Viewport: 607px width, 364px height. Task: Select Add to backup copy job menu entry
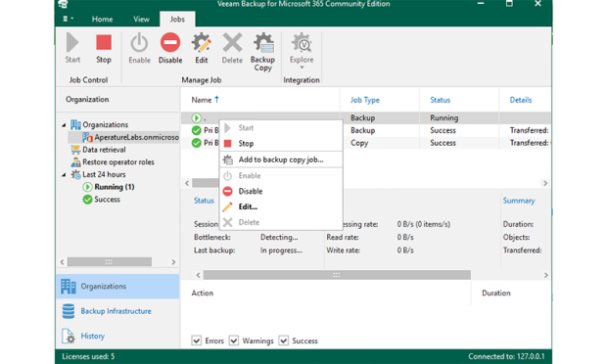tap(281, 159)
